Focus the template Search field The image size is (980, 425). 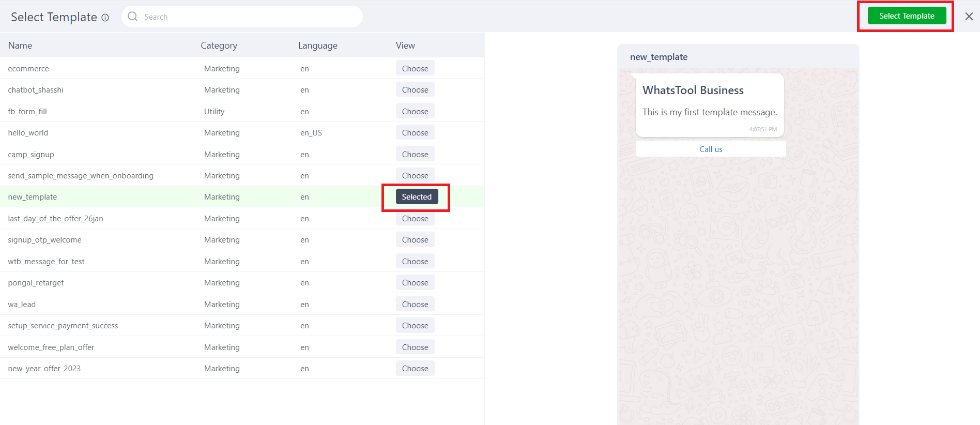[x=242, y=17]
